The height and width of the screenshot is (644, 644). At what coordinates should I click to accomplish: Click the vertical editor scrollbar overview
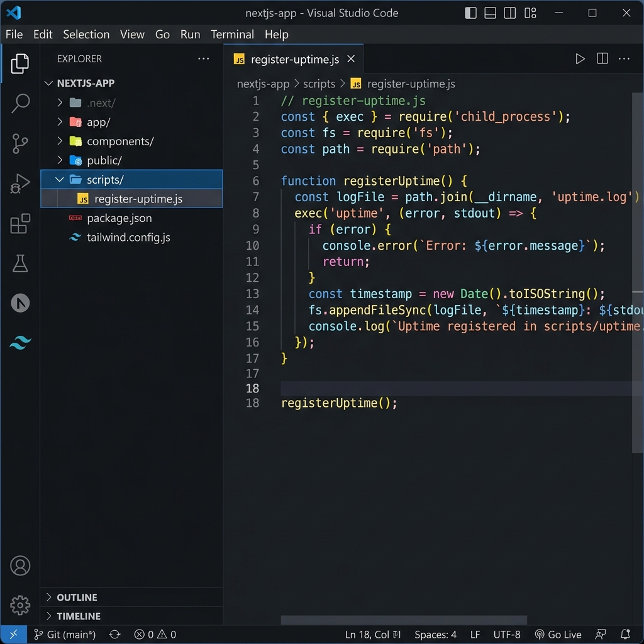coord(638,273)
